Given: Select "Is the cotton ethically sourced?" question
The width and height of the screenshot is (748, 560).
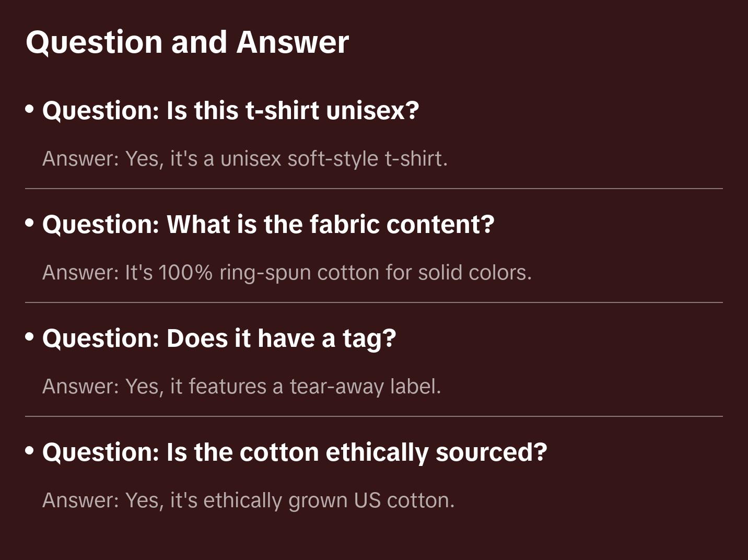Looking at the screenshot, I should pyautogui.click(x=294, y=452).
